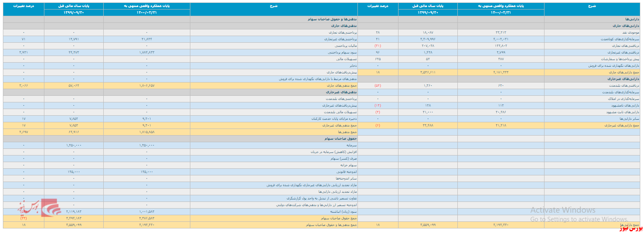Select the value ۳,۳۰۹,۹۹۶

pyautogui.click(x=428, y=39)
